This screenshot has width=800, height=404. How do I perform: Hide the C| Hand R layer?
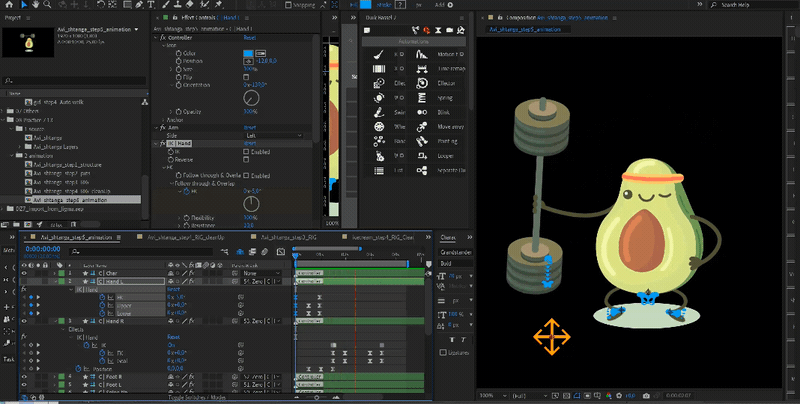(x=25, y=320)
